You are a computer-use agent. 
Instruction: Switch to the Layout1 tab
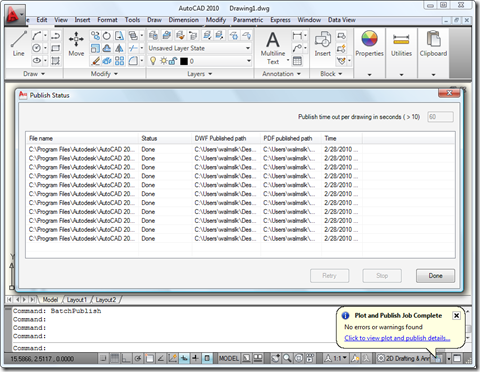76,300
